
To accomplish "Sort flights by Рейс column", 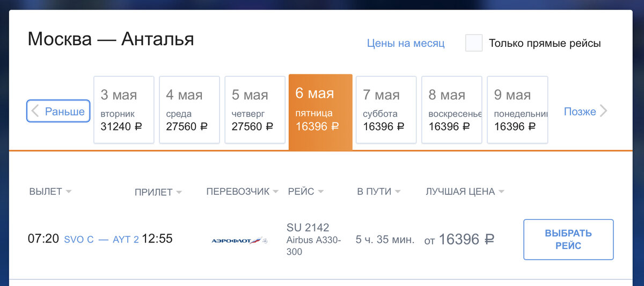I will click(x=320, y=192).
